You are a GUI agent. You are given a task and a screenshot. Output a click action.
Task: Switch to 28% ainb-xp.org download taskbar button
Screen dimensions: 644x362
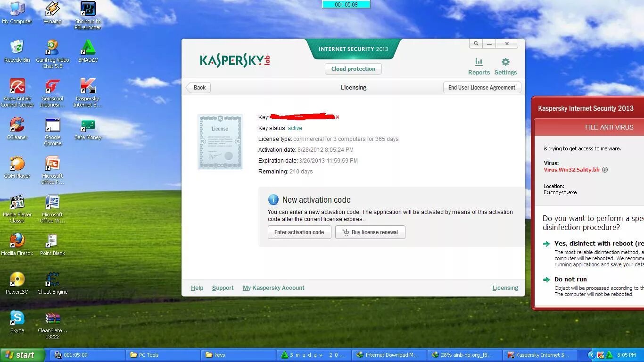464,355
